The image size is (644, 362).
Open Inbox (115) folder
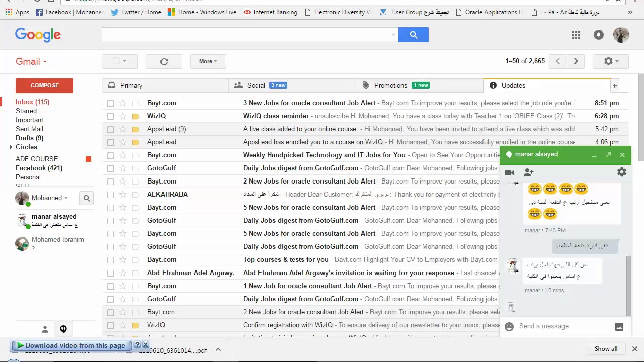(x=32, y=102)
